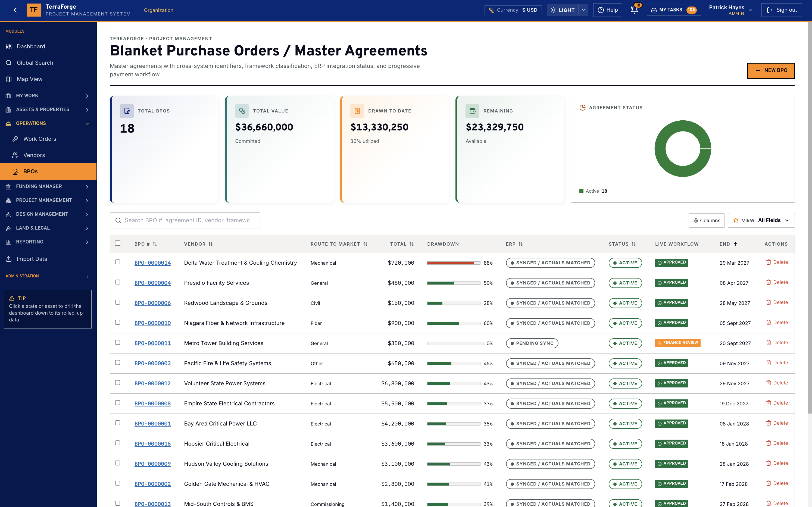Open the BPO-0000010 link

[x=153, y=323]
